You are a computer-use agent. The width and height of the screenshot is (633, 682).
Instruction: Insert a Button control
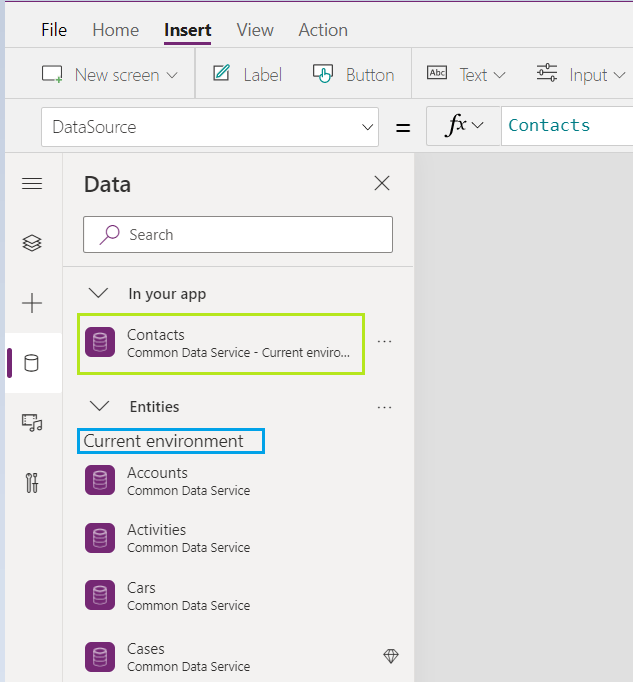tap(354, 75)
